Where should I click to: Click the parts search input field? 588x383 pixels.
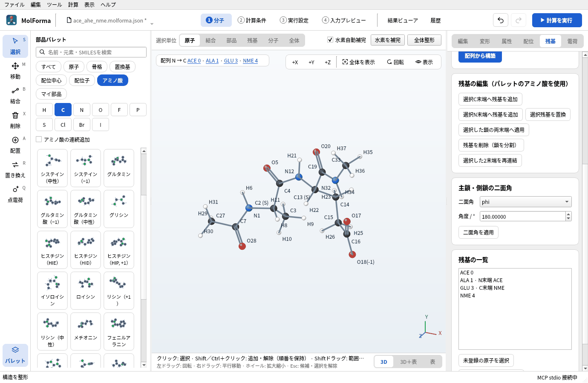point(91,52)
